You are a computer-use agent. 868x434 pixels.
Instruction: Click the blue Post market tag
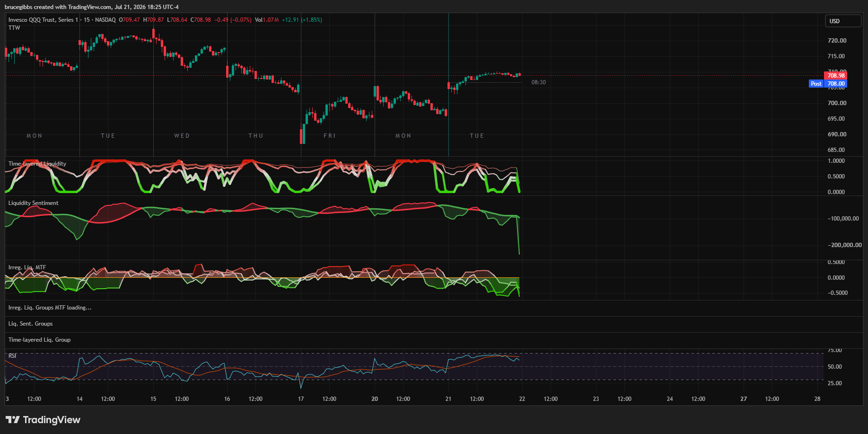click(816, 84)
